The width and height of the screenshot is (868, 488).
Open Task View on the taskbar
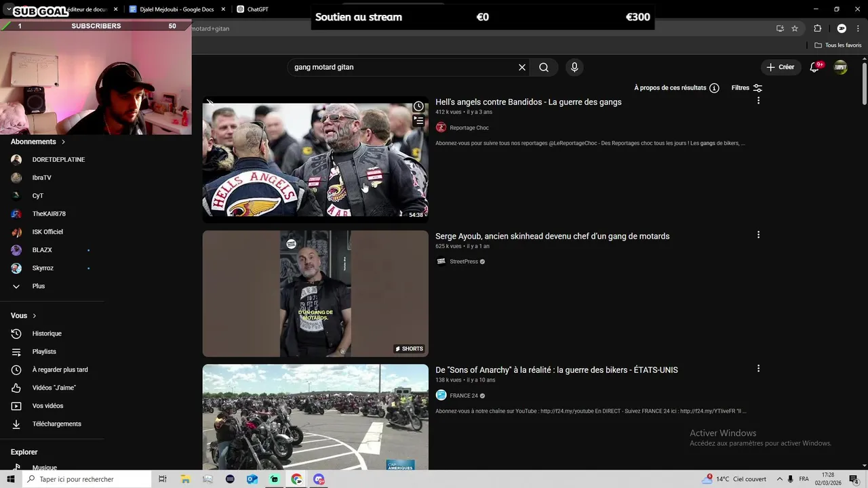coord(163,479)
